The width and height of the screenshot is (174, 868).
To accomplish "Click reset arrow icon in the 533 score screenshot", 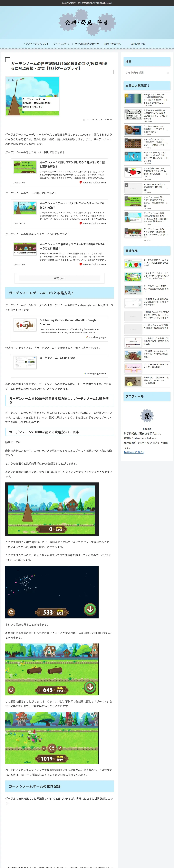I will [11, 612].
